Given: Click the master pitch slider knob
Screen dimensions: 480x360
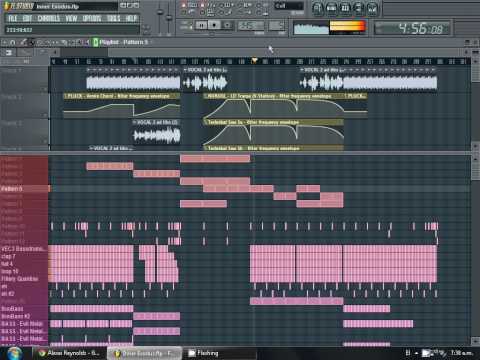Looking at the screenshot, I should coord(169,17).
